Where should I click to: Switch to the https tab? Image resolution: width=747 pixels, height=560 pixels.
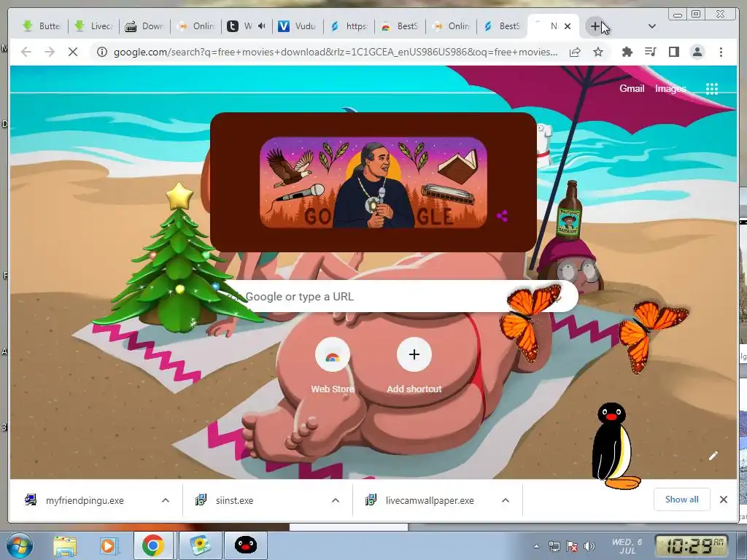coord(349,26)
